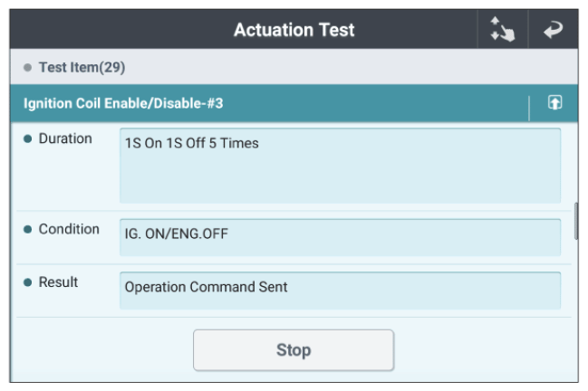Click the vertical scrollbar handle on right edge

[x=576, y=221]
